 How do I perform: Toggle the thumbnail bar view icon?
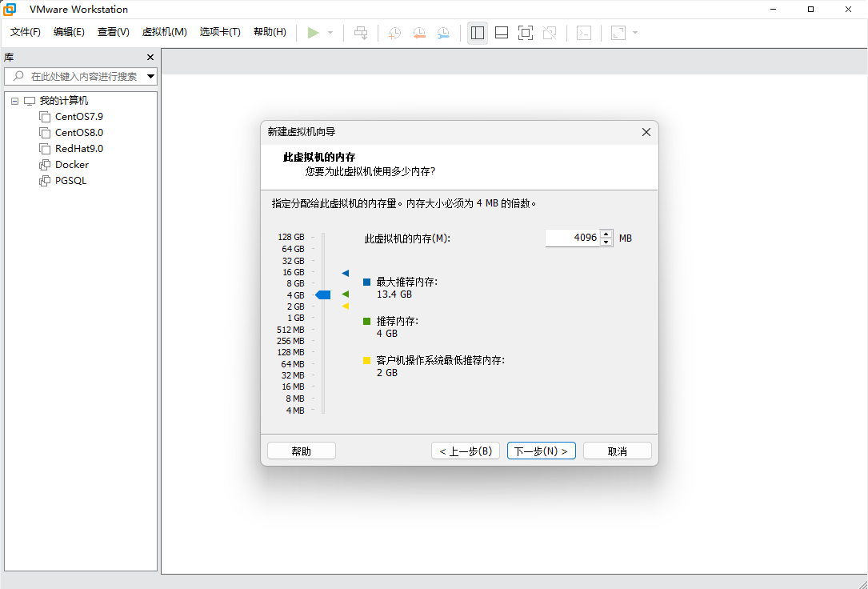click(502, 33)
